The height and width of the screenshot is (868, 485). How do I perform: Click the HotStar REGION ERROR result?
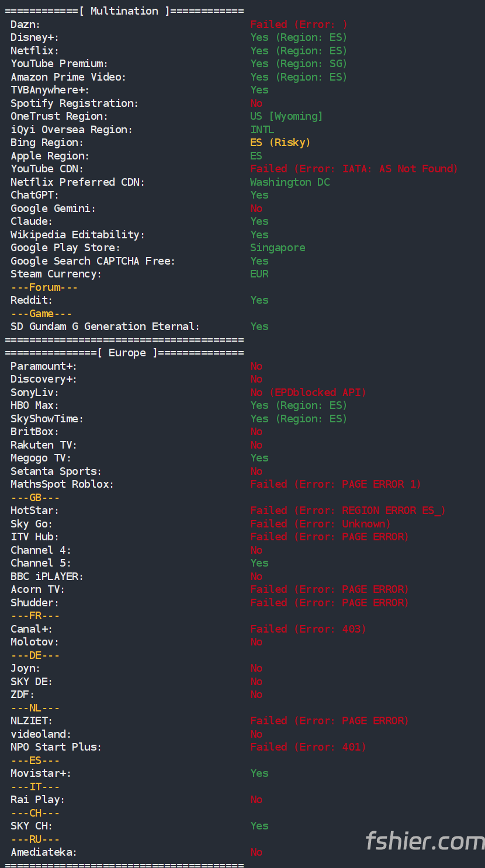click(x=348, y=511)
